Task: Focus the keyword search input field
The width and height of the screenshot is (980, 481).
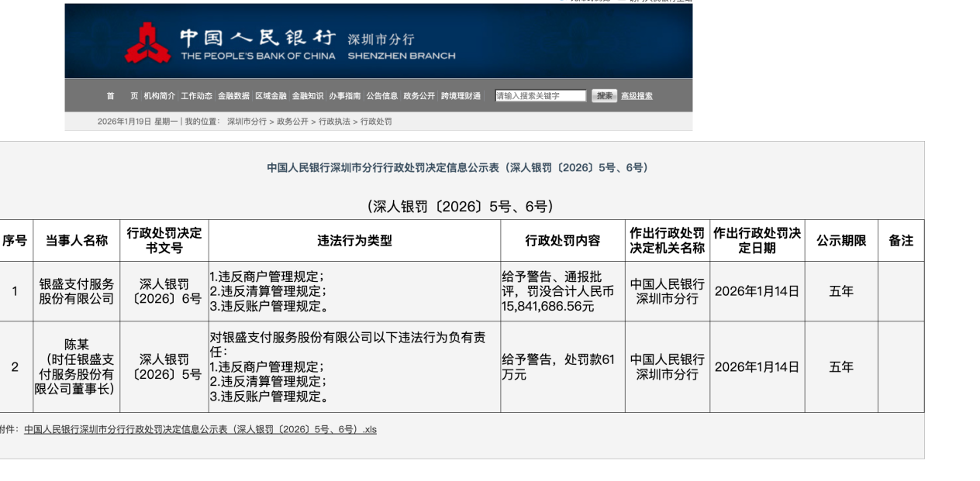Action: click(540, 96)
